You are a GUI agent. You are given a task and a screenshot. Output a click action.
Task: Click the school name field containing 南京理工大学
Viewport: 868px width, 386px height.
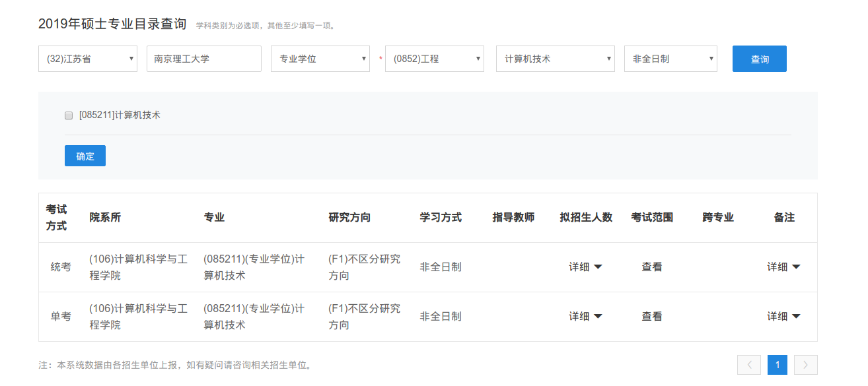point(203,59)
